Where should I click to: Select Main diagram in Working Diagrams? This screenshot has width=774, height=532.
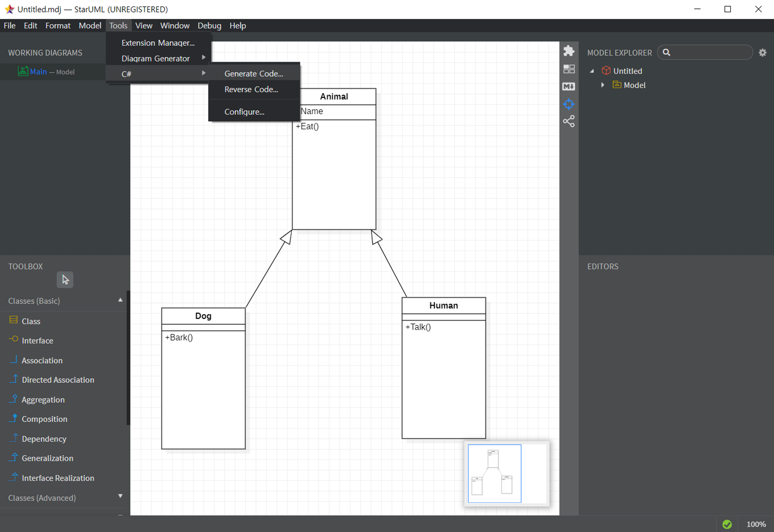(x=38, y=72)
